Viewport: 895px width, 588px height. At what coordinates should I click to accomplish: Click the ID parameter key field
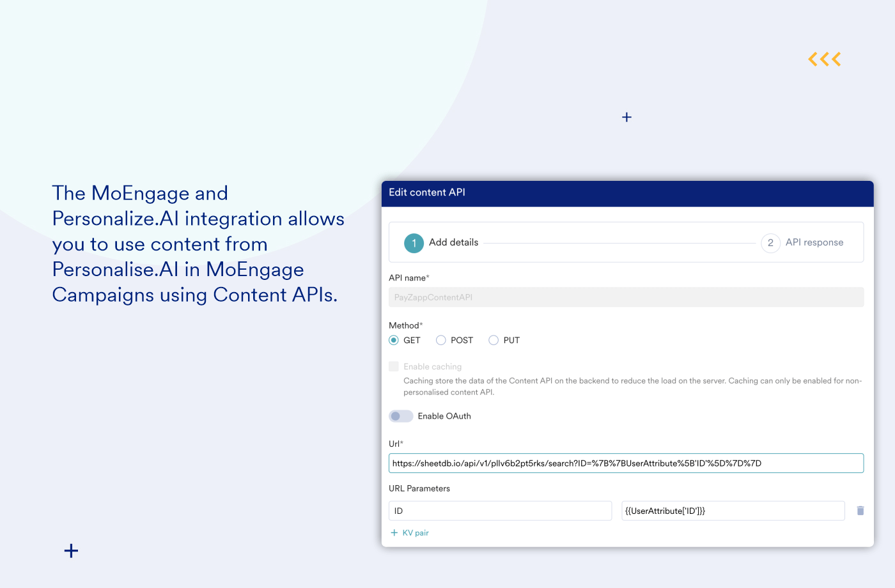pos(500,511)
